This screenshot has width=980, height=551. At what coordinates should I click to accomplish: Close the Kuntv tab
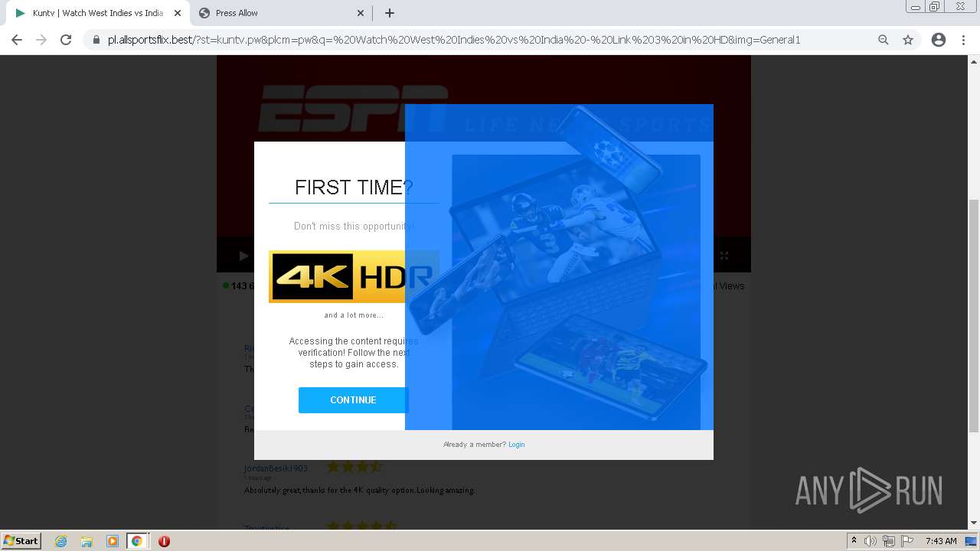point(177,13)
